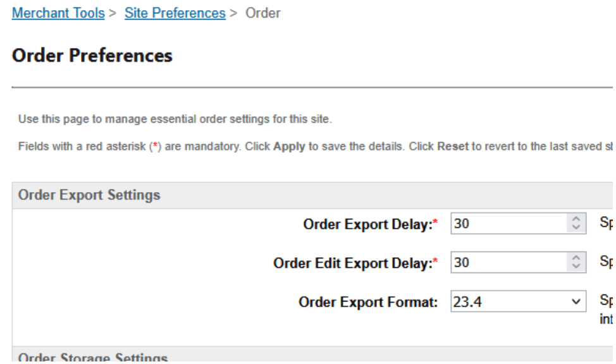Click the Order breadcrumb entry

coord(265,13)
